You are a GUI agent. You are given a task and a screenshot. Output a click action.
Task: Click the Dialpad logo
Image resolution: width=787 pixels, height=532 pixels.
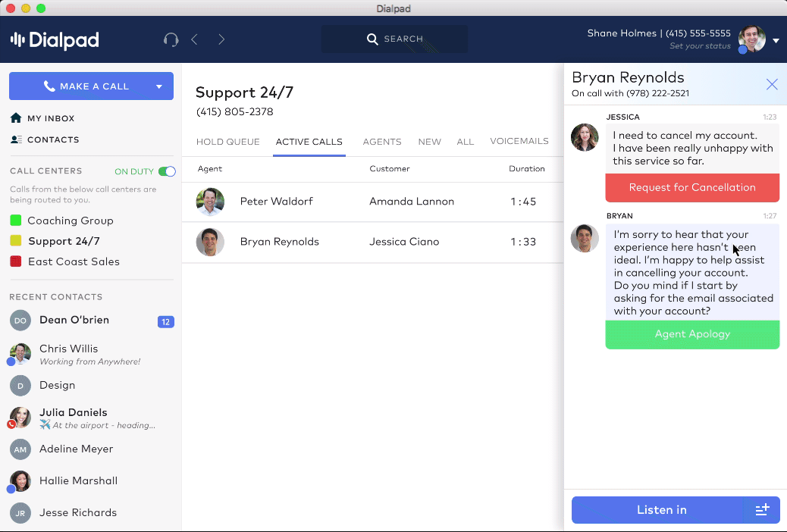coord(55,40)
